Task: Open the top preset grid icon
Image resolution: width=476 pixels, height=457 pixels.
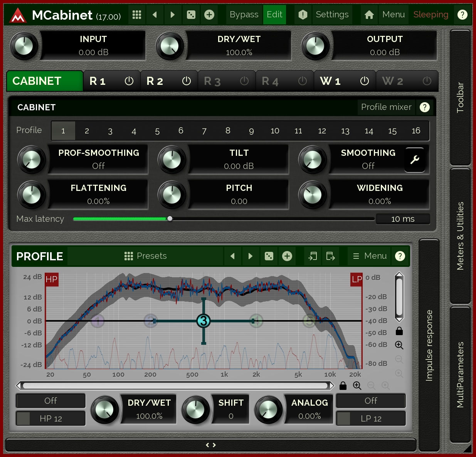Action: pyautogui.click(x=137, y=15)
